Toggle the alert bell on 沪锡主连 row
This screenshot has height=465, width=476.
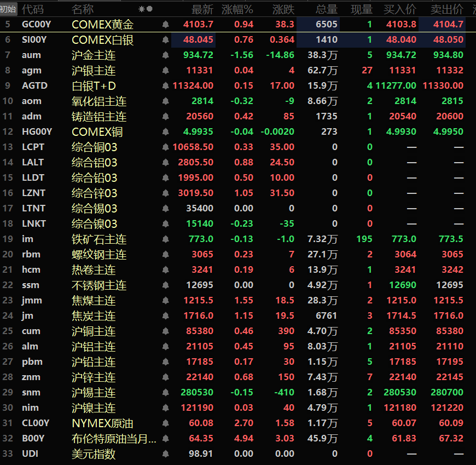click(165, 393)
